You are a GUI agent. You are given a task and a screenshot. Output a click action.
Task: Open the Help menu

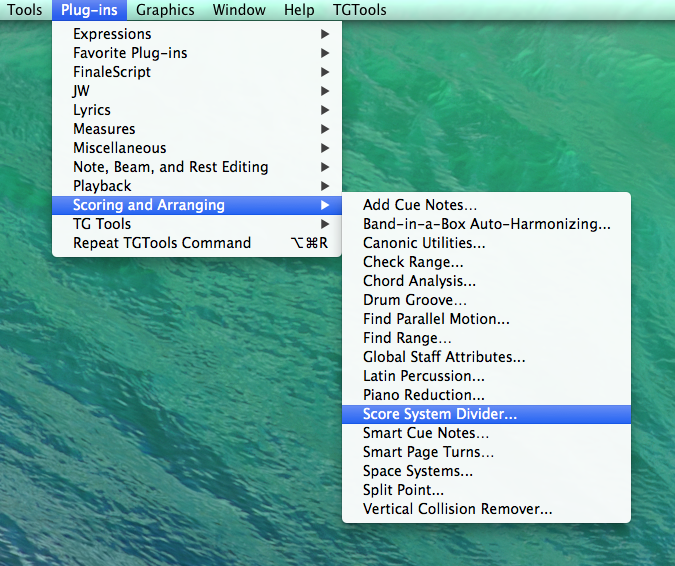click(298, 10)
